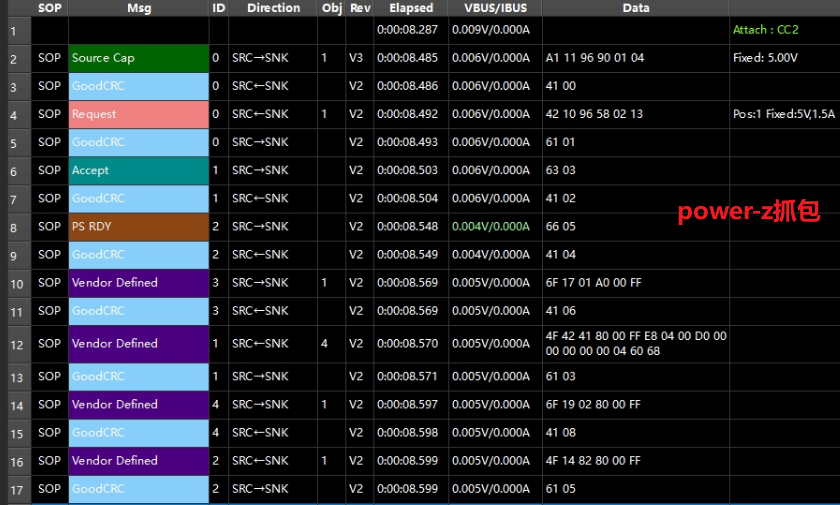The width and height of the screenshot is (840, 505).
Task: Click the Rev column header
Action: coord(360,8)
